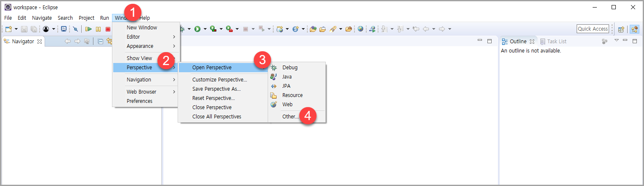This screenshot has height=186, width=644.
Task: Click the Previous Annotation icon
Action: tap(400, 29)
